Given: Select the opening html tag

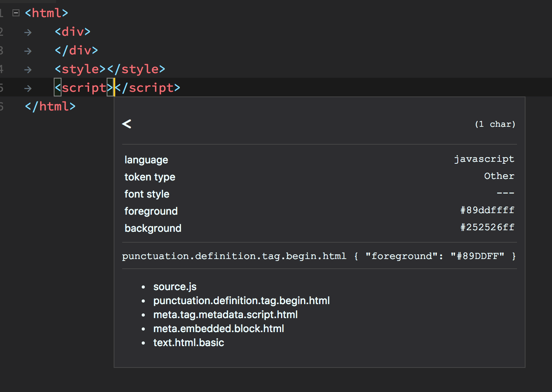Looking at the screenshot, I should pos(46,13).
